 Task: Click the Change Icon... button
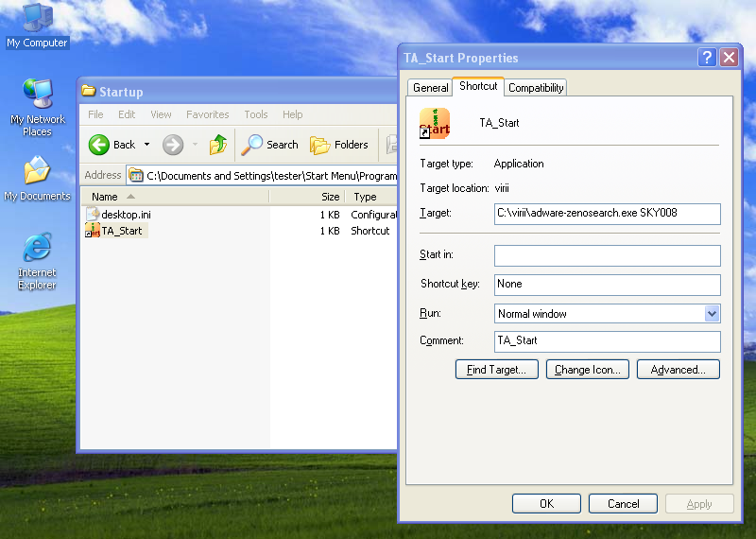point(587,370)
